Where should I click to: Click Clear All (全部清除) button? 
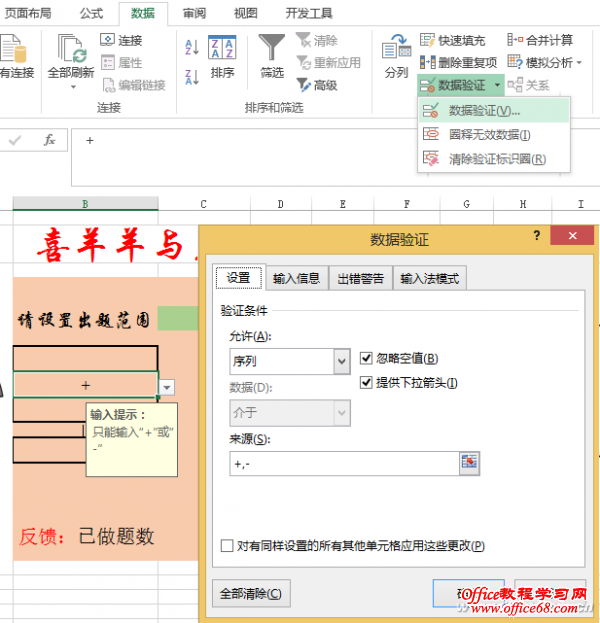[x=251, y=593]
